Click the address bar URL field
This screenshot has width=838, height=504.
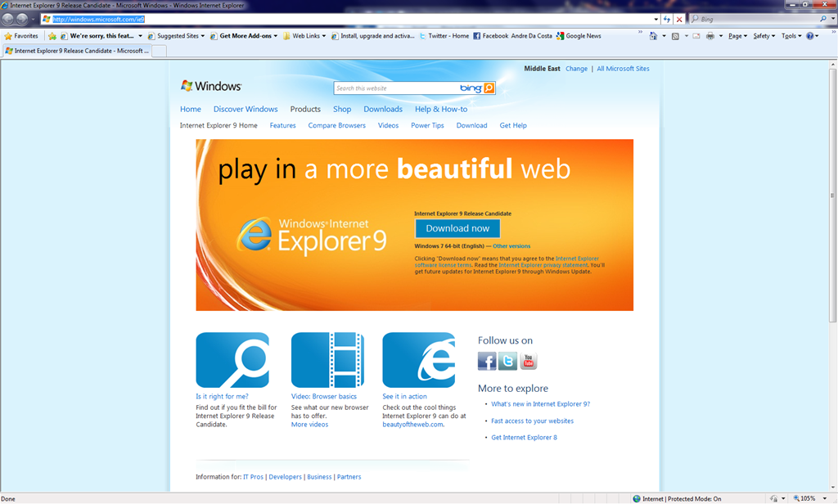tap(347, 20)
